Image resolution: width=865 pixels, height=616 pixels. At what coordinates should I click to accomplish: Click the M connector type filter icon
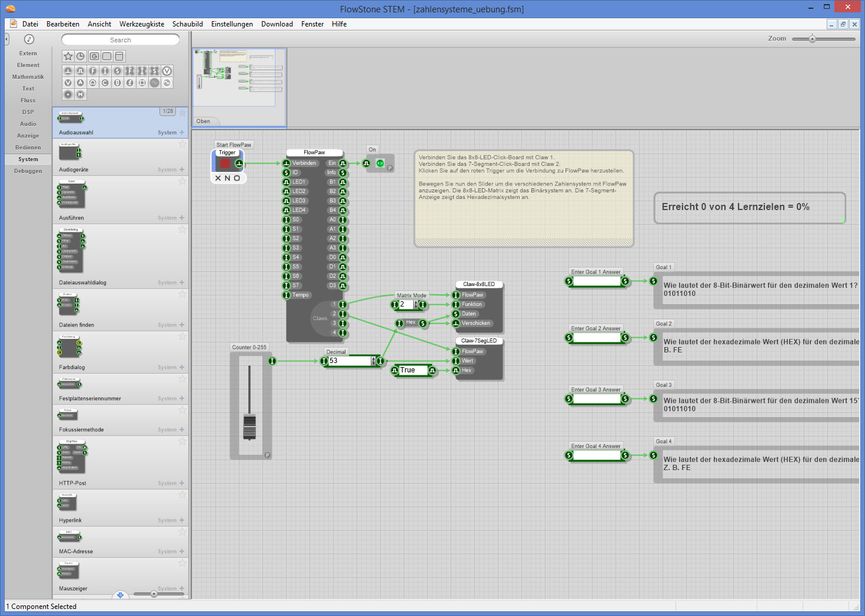tap(81, 95)
